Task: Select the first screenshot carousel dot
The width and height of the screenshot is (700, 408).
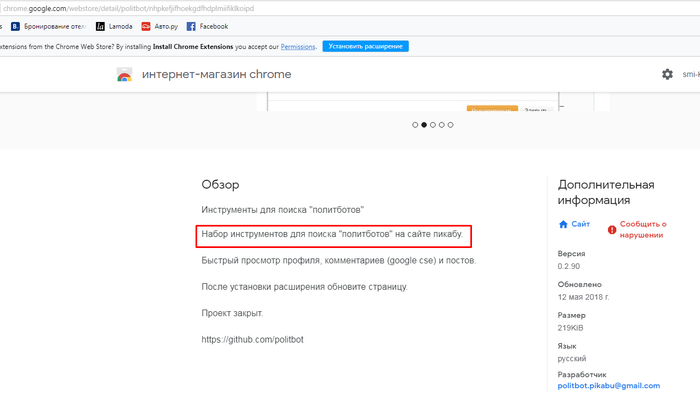Action: pyautogui.click(x=415, y=125)
